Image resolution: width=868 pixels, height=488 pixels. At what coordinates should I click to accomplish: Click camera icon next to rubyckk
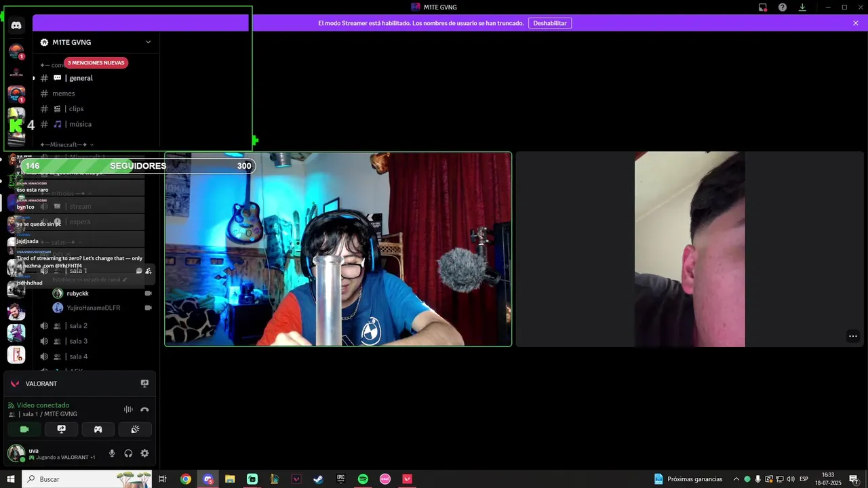pyautogui.click(x=149, y=293)
